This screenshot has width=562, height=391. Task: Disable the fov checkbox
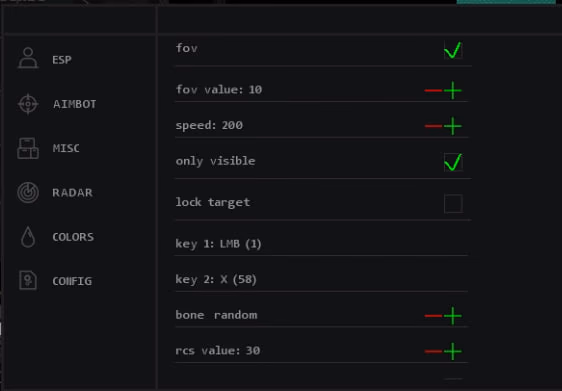point(453,50)
